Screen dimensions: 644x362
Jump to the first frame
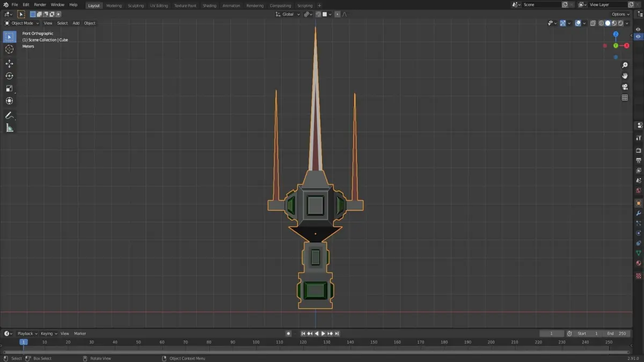tap(303, 334)
